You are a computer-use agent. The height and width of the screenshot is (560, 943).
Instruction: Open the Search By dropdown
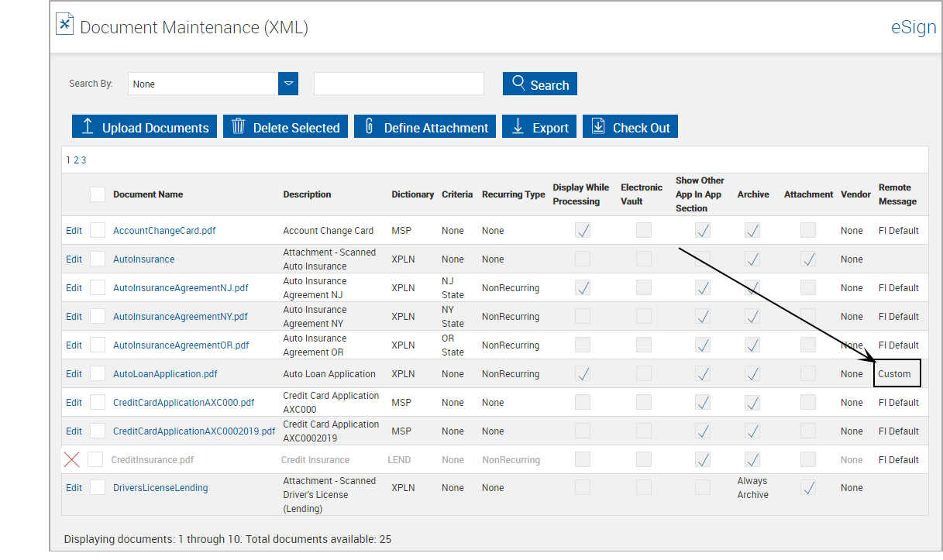pos(287,83)
